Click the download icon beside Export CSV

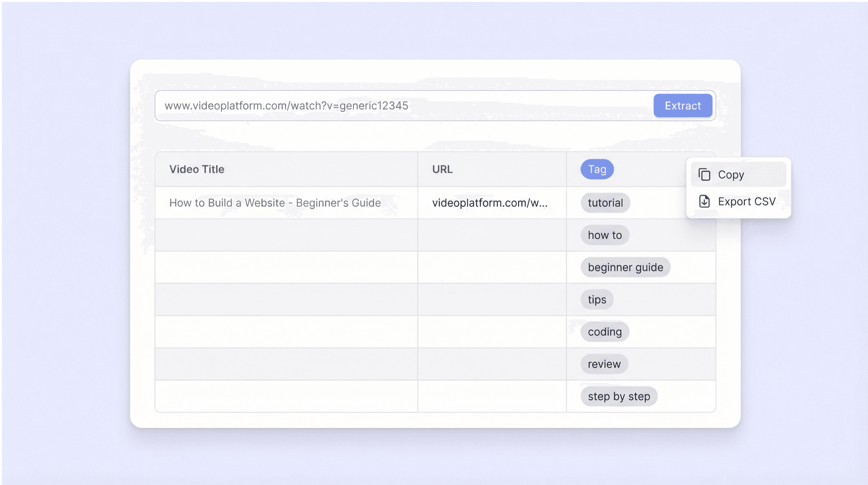(705, 201)
